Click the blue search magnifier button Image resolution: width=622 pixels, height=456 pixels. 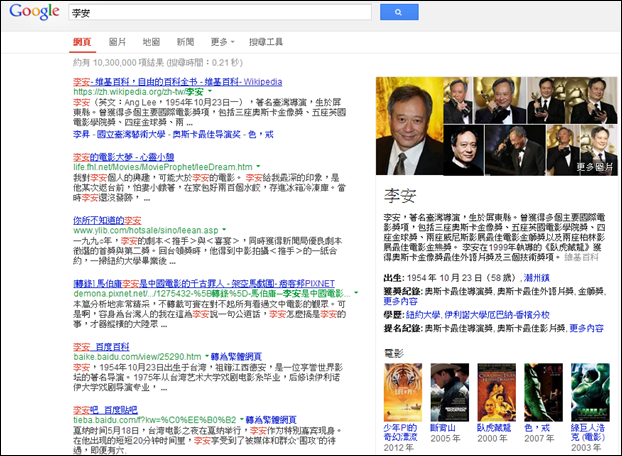(x=399, y=12)
